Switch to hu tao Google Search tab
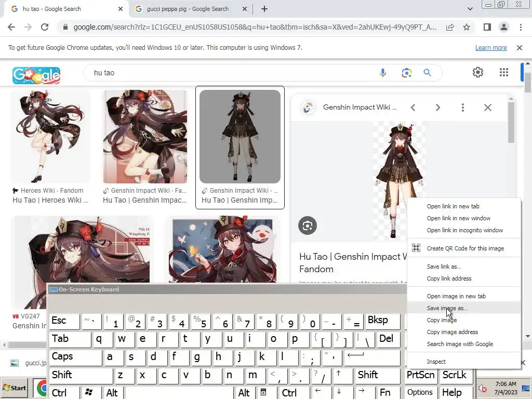Screen dimensions: 532x399 point(51,9)
